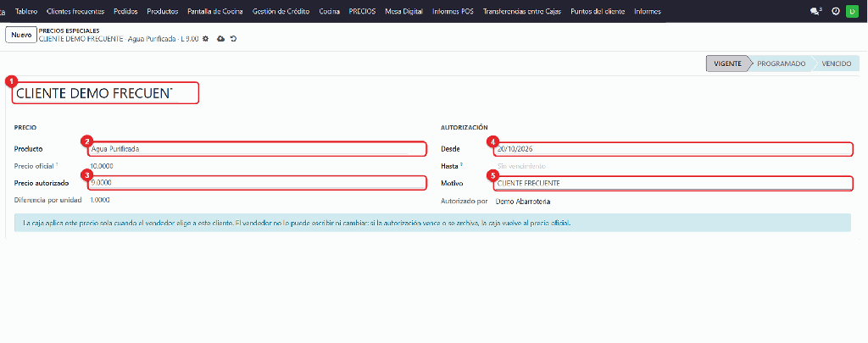
Task: Edit the Motivo text field
Action: (x=673, y=183)
